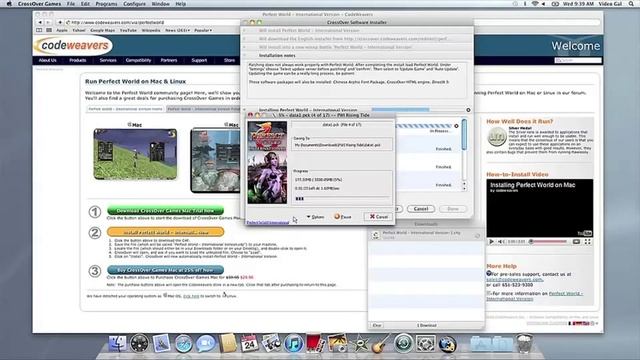640x360 pixels.
Task: Open the Popular bookmarks dropdown
Action: (203, 30)
